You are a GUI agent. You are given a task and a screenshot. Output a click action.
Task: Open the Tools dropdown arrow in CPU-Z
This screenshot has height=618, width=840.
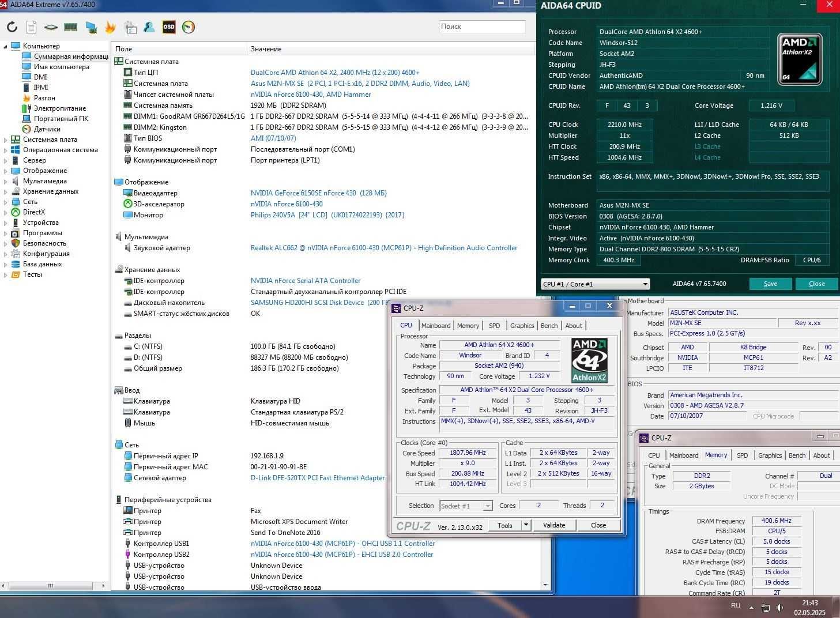point(525,525)
